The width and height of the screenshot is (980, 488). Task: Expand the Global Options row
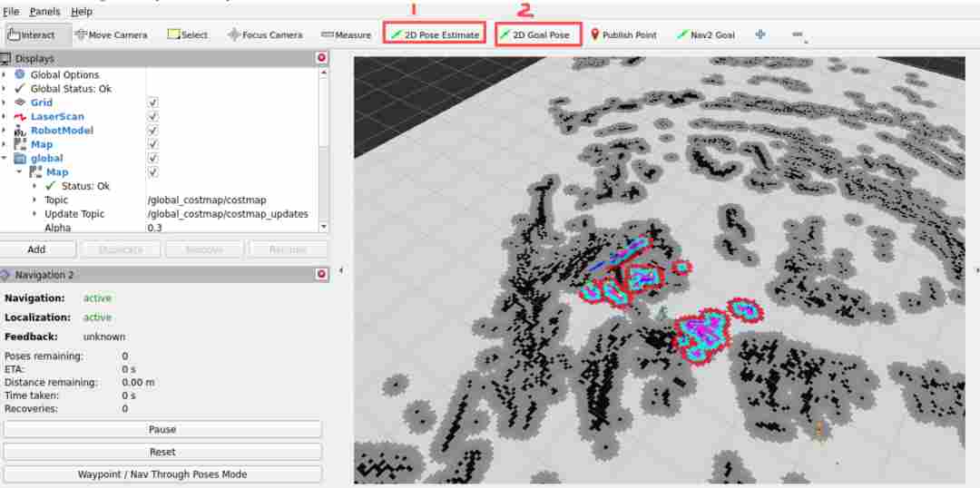pos(5,75)
